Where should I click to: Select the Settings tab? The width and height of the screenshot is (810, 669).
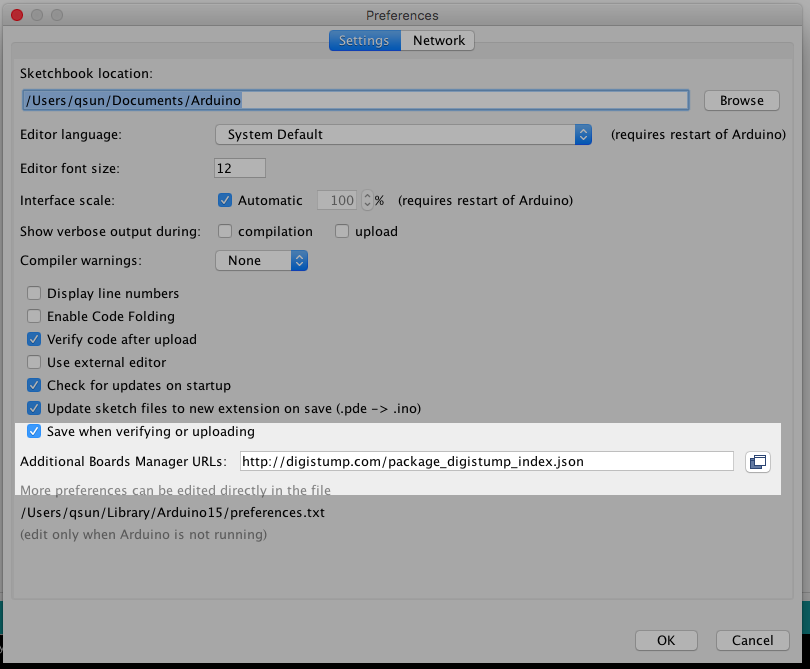point(364,41)
